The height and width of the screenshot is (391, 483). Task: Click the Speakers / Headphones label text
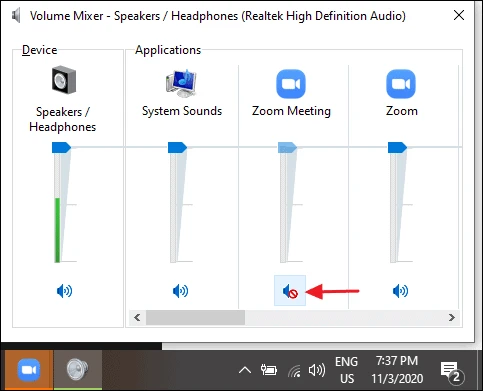pyautogui.click(x=63, y=119)
